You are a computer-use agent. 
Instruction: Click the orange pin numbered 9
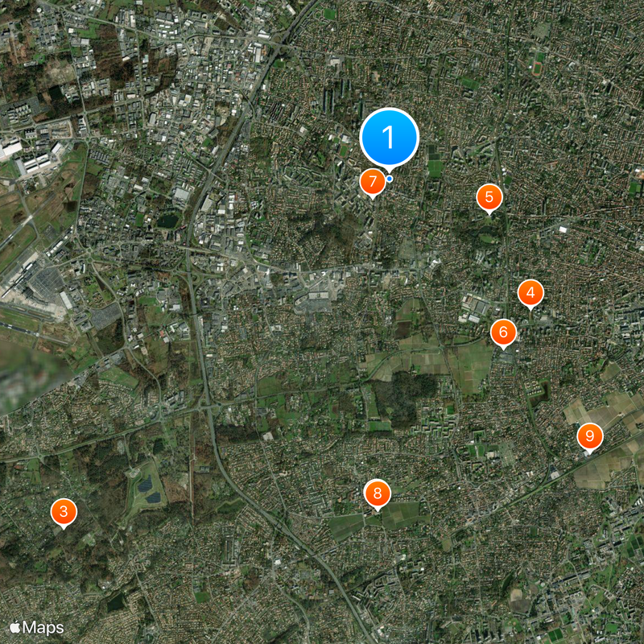click(590, 436)
